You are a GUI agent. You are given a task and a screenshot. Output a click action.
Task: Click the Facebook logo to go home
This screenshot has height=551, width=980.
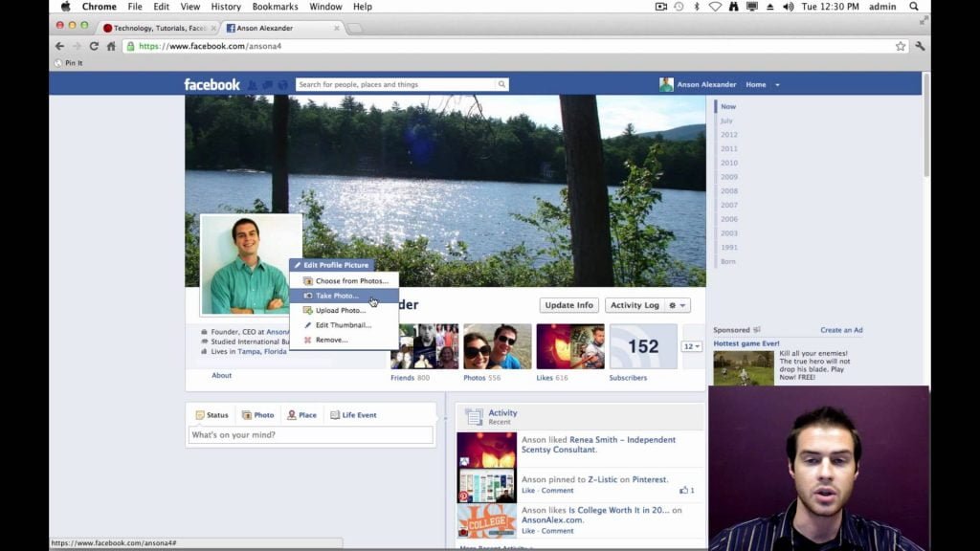(212, 84)
